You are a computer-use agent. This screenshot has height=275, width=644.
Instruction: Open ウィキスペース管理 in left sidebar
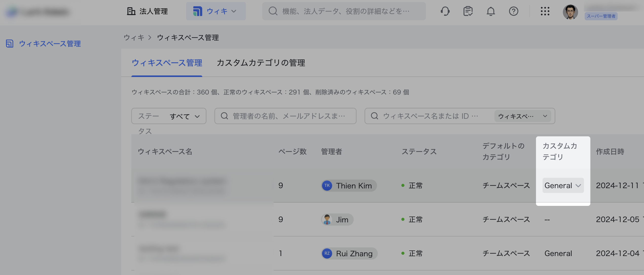point(50,44)
